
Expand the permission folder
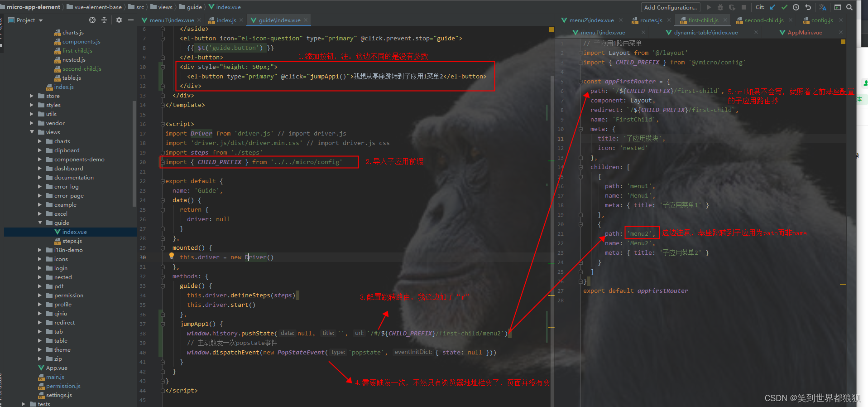point(40,296)
